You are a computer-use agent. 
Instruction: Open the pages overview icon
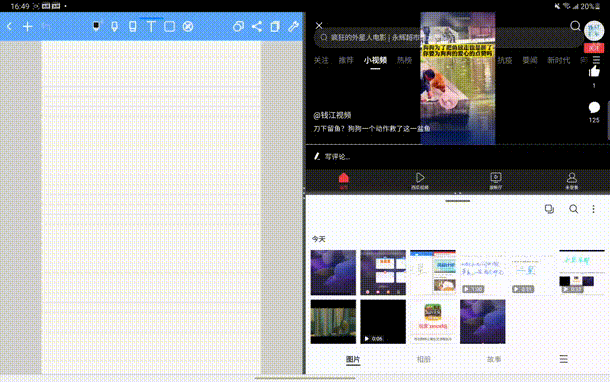(275, 26)
